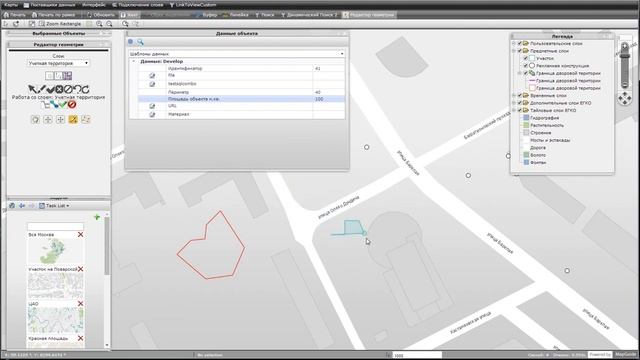Image resolution: width=640 pixels, height=360 pixels.
Task: Click the redo curved-arrow icon
Action: (85, 89)
